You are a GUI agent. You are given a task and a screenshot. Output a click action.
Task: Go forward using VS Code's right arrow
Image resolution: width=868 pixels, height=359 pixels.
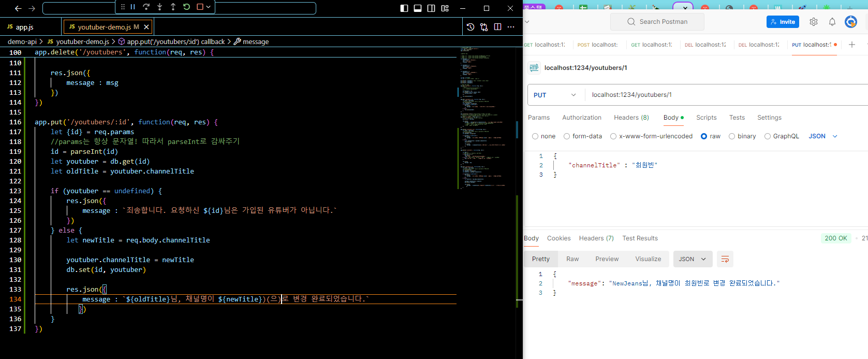(x=32, y=8)
